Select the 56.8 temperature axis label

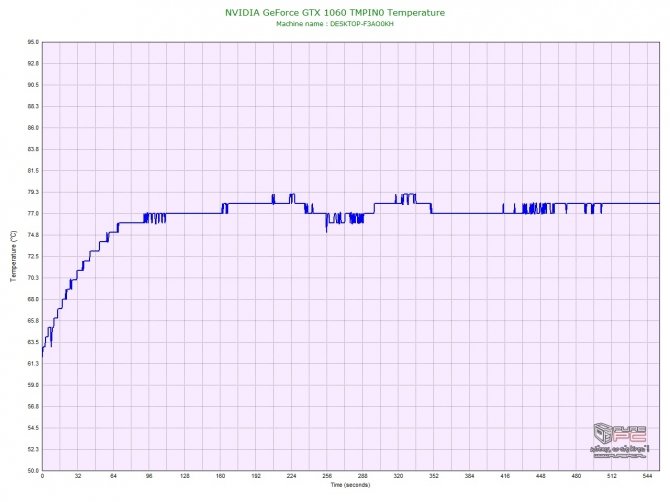[x=33, y=406]
